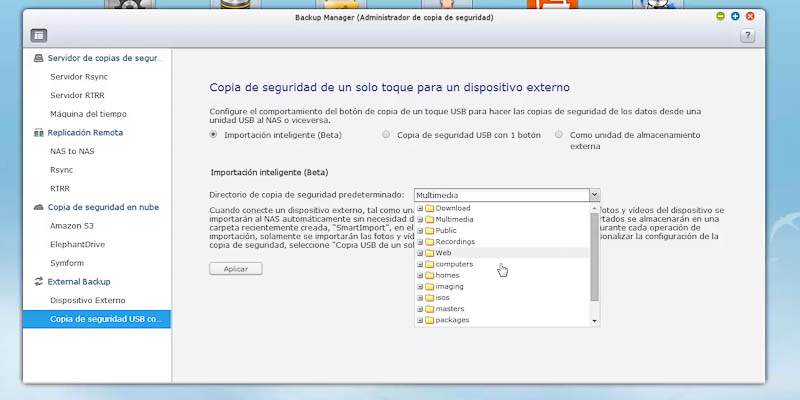800x400 pixels.
Task: Open the help question mark button
Action: [747, 35]
